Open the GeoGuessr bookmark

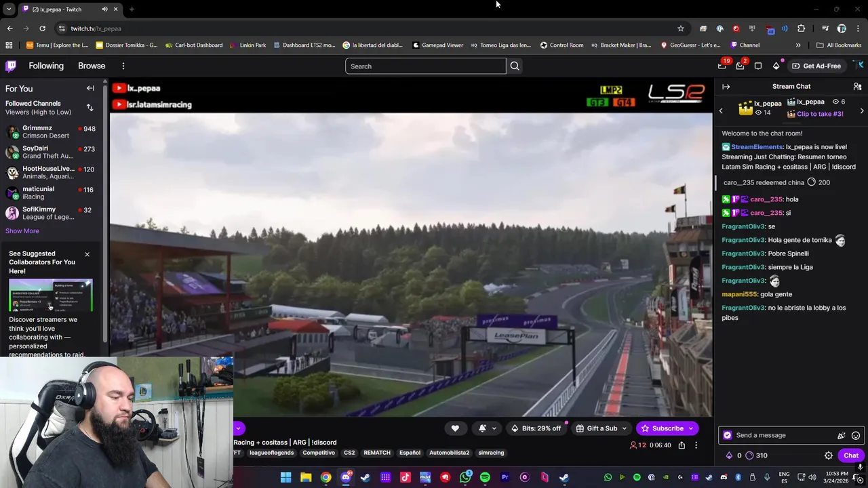pos(690,45)
